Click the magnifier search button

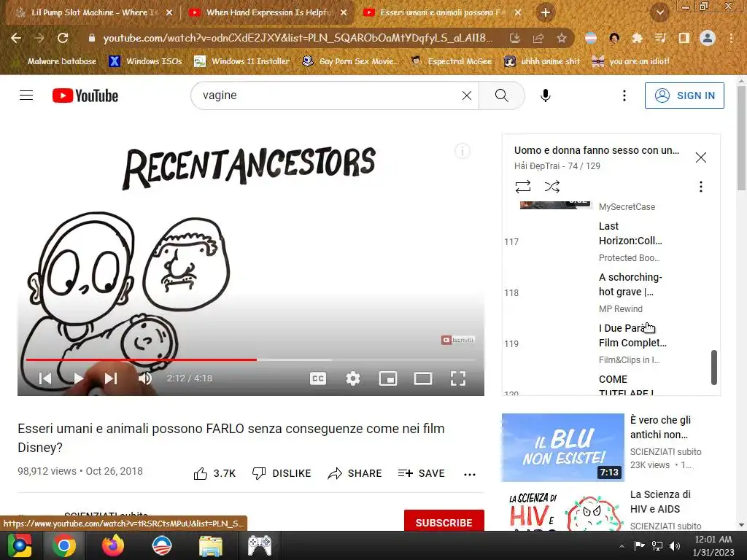[x=502, y=96]
